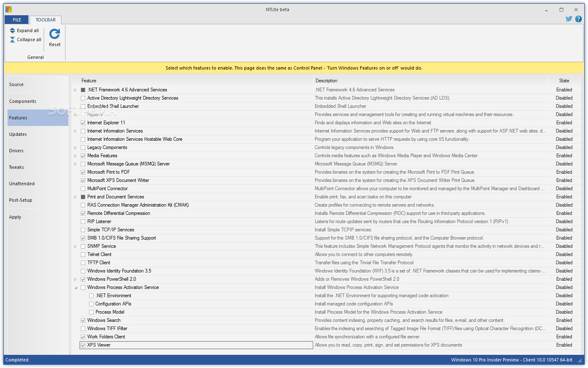This screenshot has height=368, width=588.
Task: Expand the Media Features node
Action: click(x=75, y=156)
